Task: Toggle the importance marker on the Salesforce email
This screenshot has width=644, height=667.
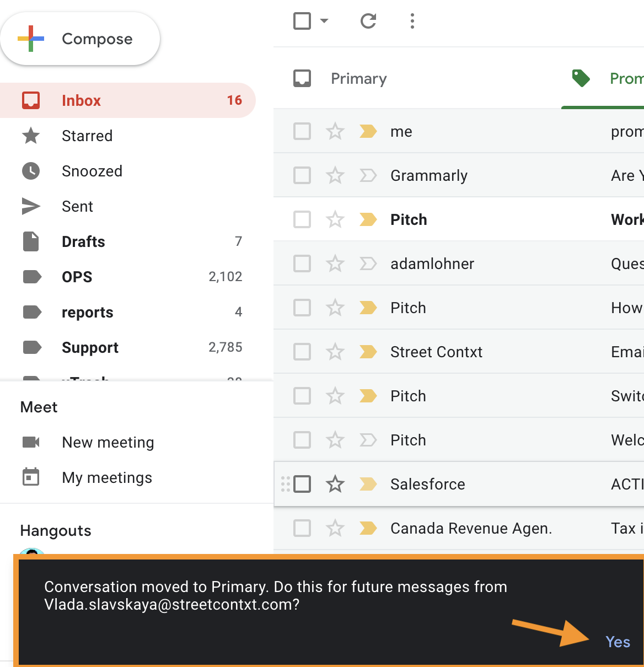Action: click(x=368, y=484)
